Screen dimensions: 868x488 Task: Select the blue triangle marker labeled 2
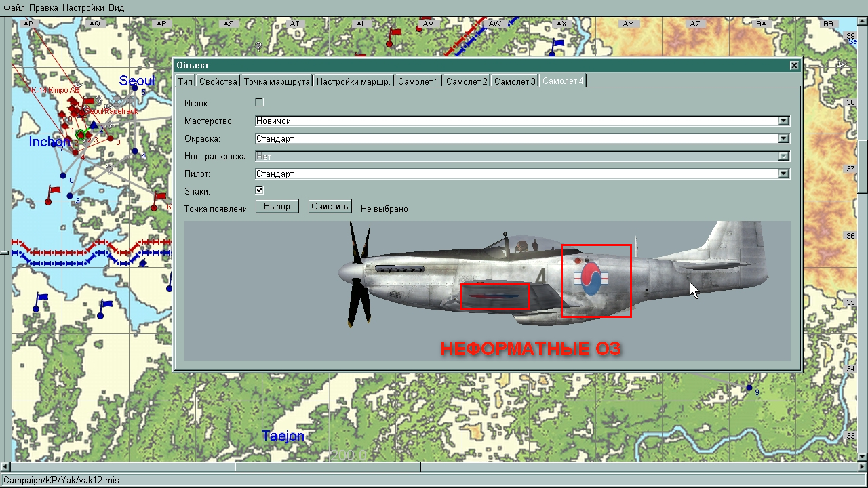94,125
